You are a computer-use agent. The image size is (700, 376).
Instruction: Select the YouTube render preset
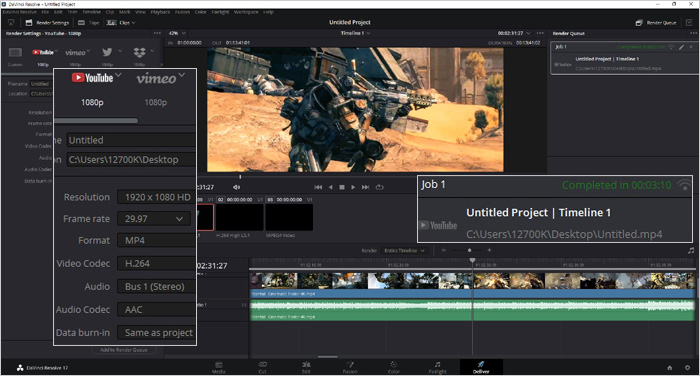42,52
